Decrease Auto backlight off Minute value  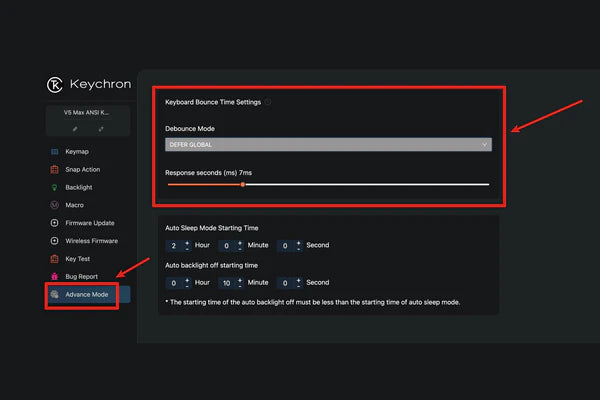coord(240,286)
